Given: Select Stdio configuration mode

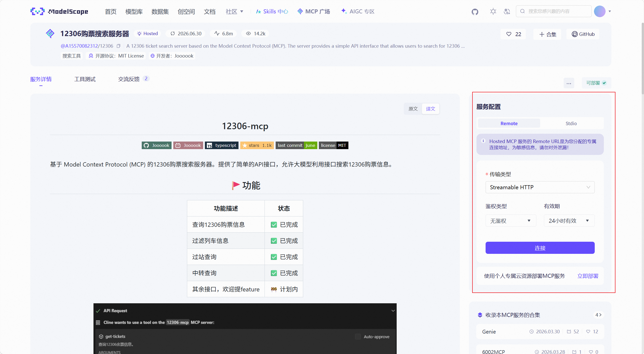Looking at the screenshot, I should pyautogui.click(x=571, y=123).
